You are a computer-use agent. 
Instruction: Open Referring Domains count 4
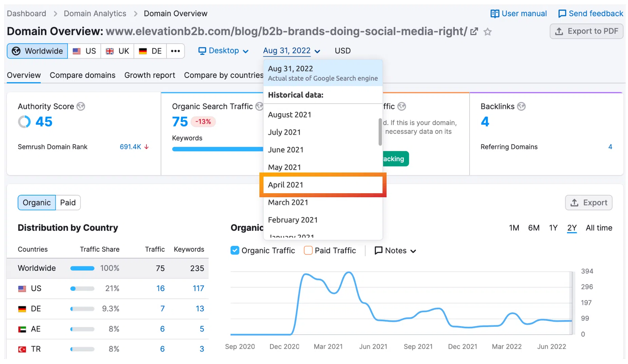point(610,147)
